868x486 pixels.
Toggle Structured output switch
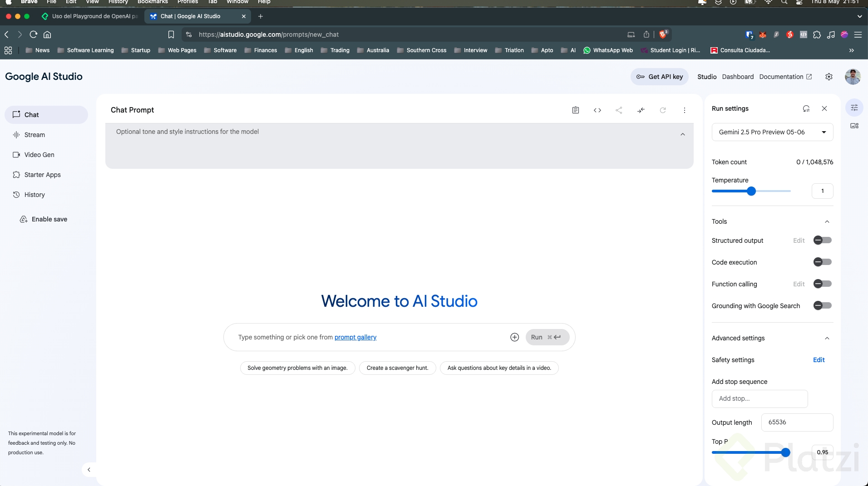822,241
